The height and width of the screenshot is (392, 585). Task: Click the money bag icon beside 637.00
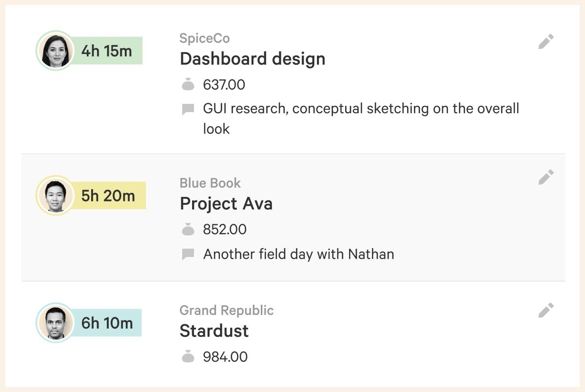pyautogui.click(x=188, y=85)
